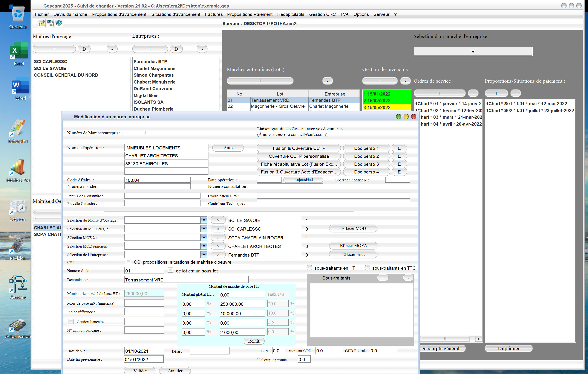The height and width of the screenshot is (374, 588).
Task: Expand the Sélection de l'Entreprise dropdown
Action: [204, 255]
